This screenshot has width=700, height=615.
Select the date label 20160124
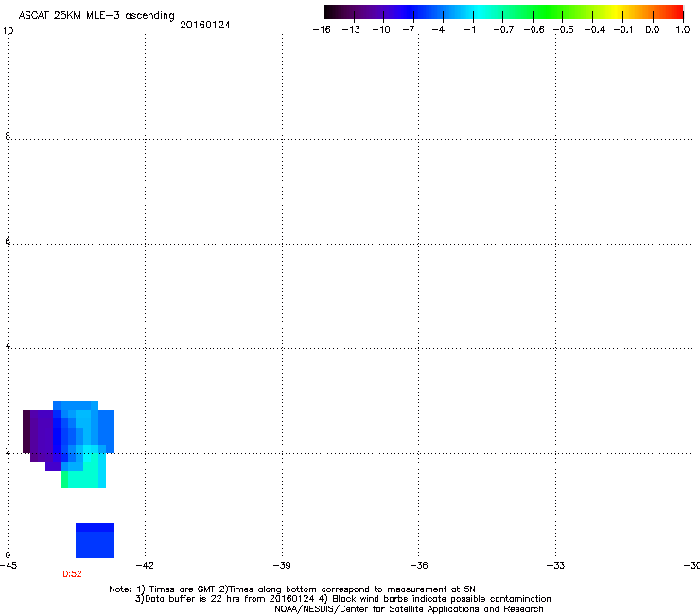(205, 25)
